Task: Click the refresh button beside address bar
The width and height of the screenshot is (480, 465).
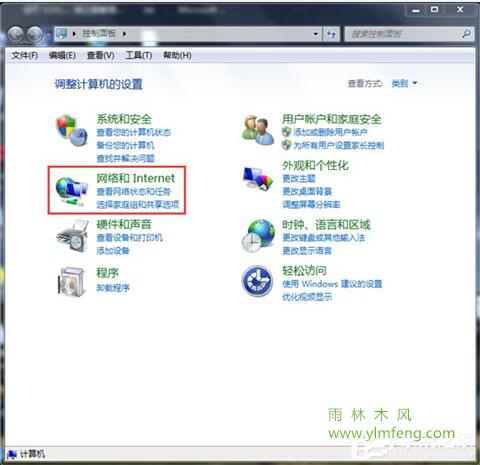Action: tap(331, 34)
